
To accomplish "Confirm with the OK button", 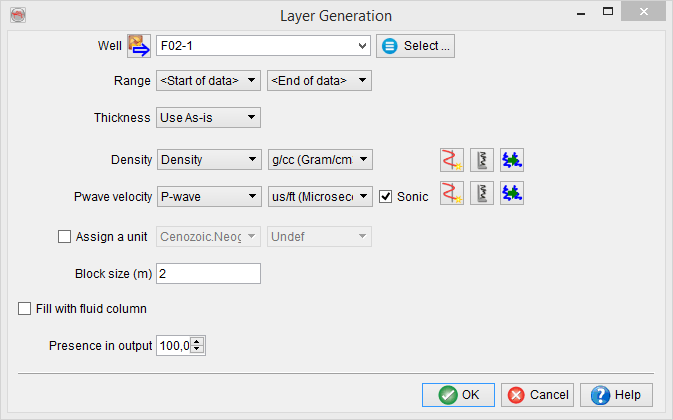I will pyautogui.click(x=458, y=395).
